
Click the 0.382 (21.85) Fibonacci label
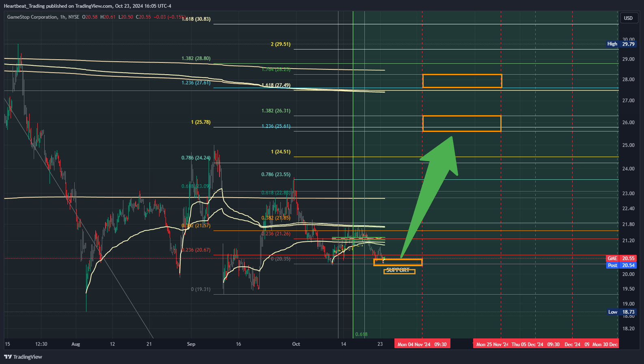[276, 218]
